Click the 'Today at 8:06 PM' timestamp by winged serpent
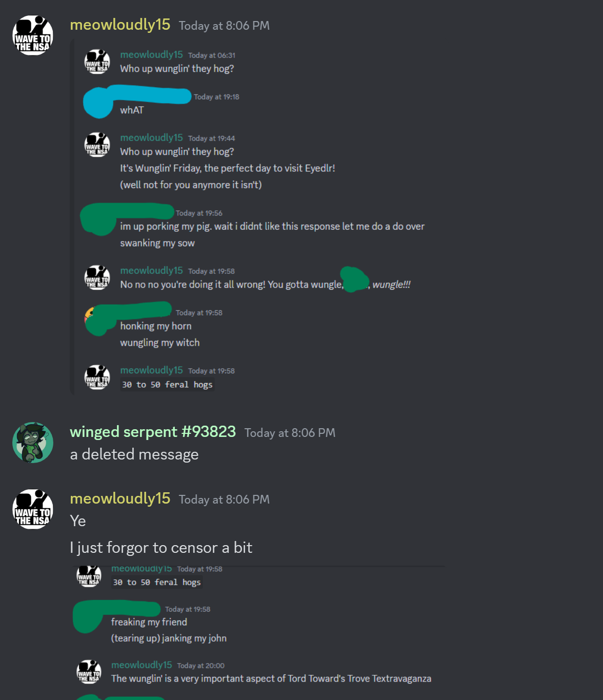Screen dimensions: 603x700 tap(290, 433)
